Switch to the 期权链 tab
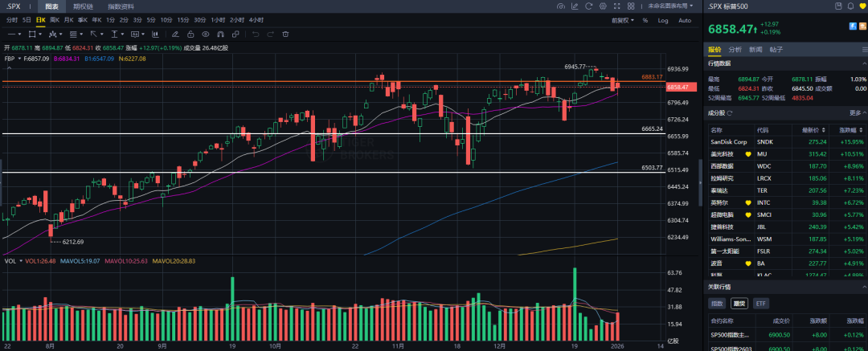 (x=83, y=6)
